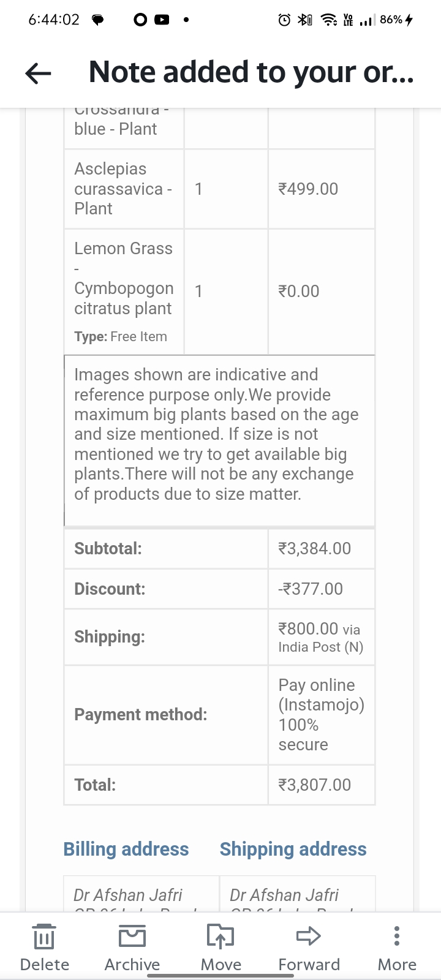Tap the alarm icon in status bar
Viewport: 441px width, 980px height.
pos(284,20)
